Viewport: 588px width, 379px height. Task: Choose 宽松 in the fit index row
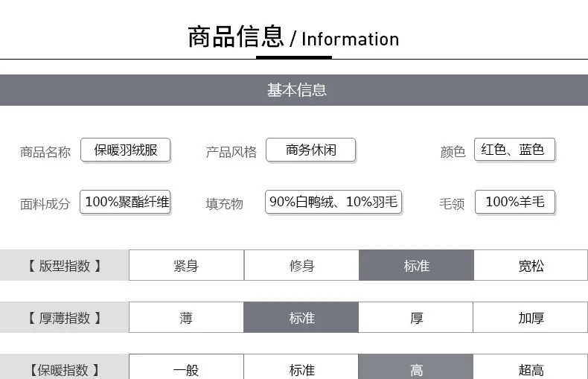pos(531,265)
